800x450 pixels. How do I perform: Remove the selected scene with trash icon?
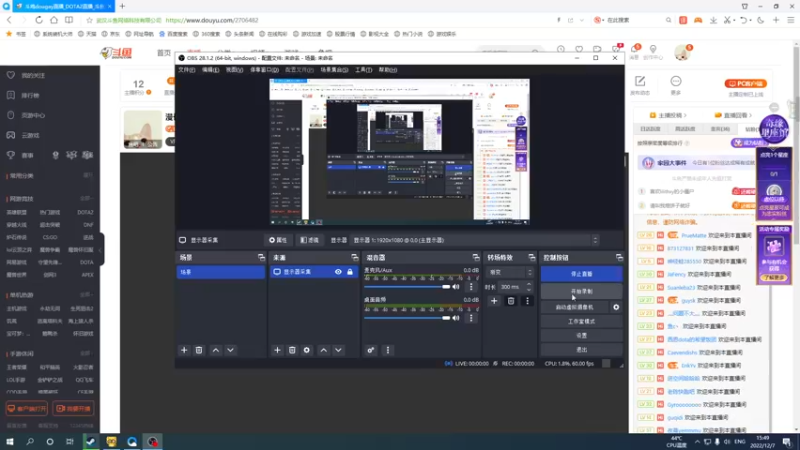coord(199,350)
